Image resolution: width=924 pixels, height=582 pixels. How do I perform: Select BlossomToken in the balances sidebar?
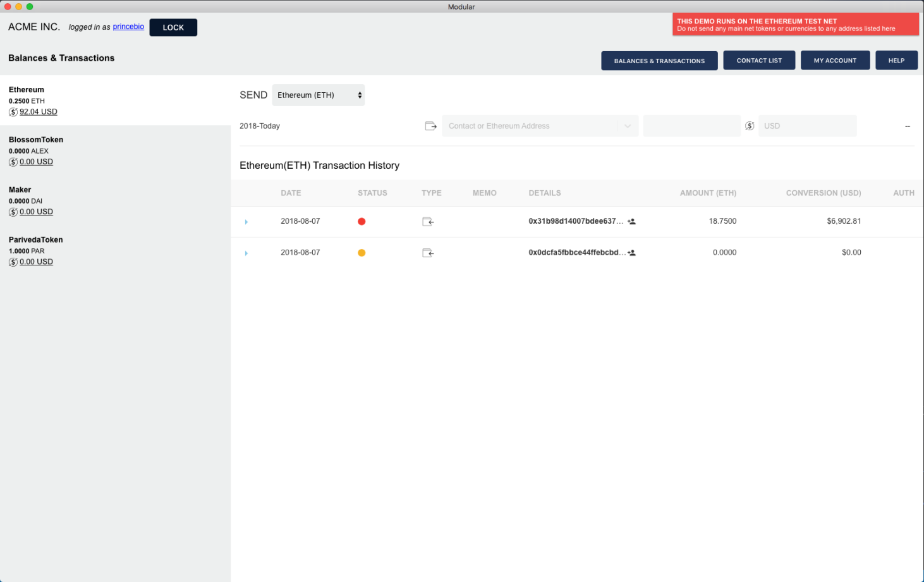tap(115, 150)
